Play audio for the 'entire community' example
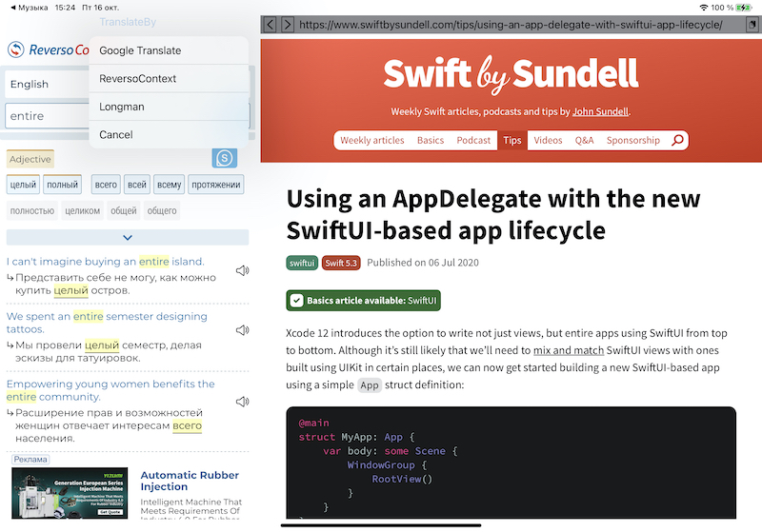This screenshot has width=762, height=532. click(242, 401)
